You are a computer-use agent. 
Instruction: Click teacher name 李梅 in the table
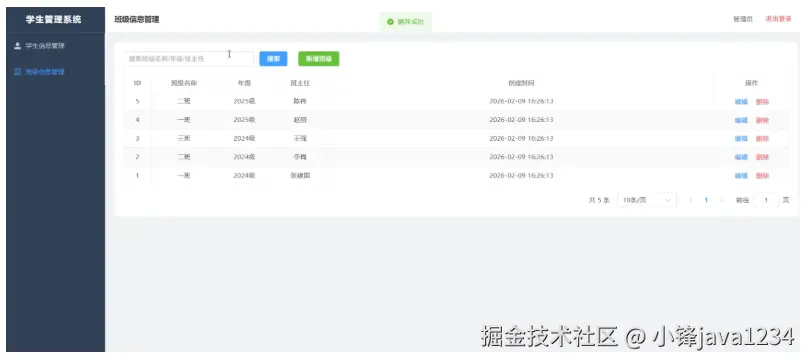click(300, 157)
